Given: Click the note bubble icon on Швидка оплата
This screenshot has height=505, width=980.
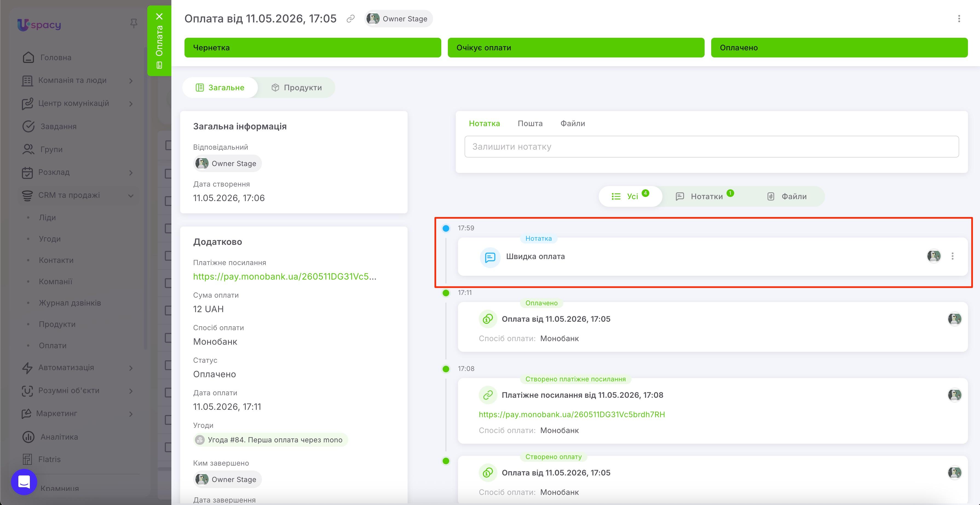Looking at the screenshot, I should point(490,257).
